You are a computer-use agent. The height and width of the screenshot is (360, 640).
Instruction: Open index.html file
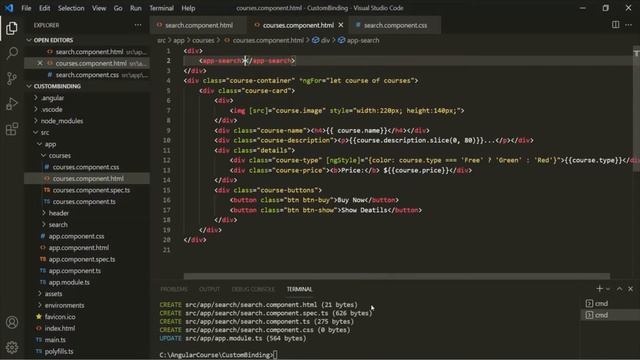(60, 328)
